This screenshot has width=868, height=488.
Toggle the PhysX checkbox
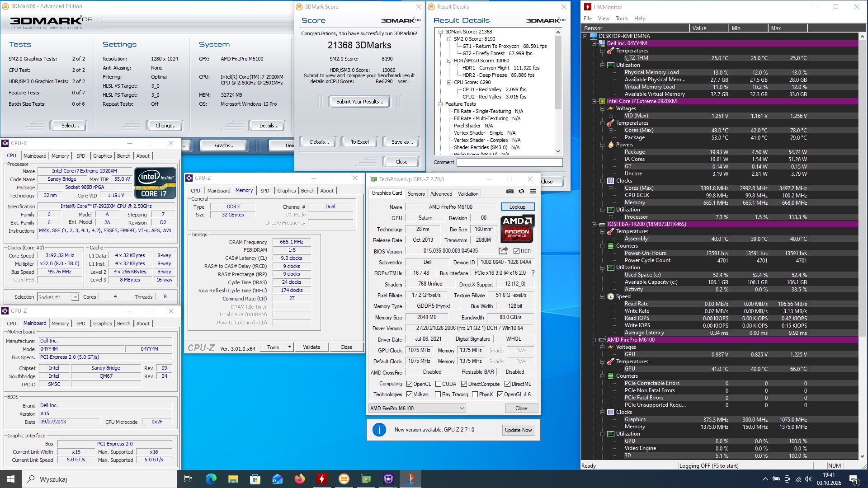pos(475,394)
